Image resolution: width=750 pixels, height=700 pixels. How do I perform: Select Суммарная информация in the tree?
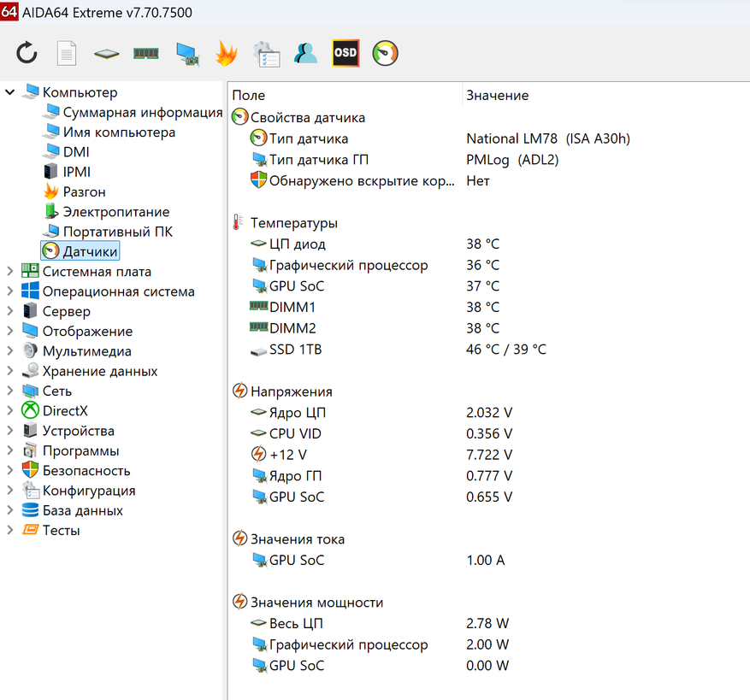(142, 113)
